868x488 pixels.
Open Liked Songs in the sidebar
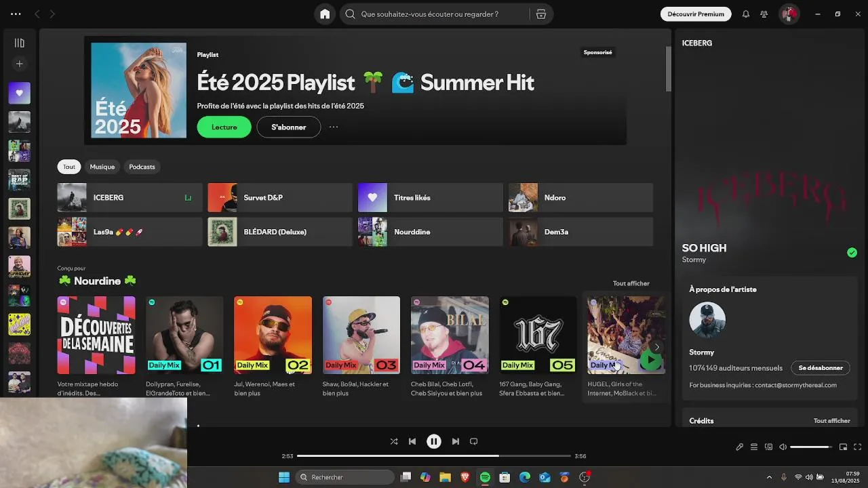pyautogui.click(x=19, y=93)
